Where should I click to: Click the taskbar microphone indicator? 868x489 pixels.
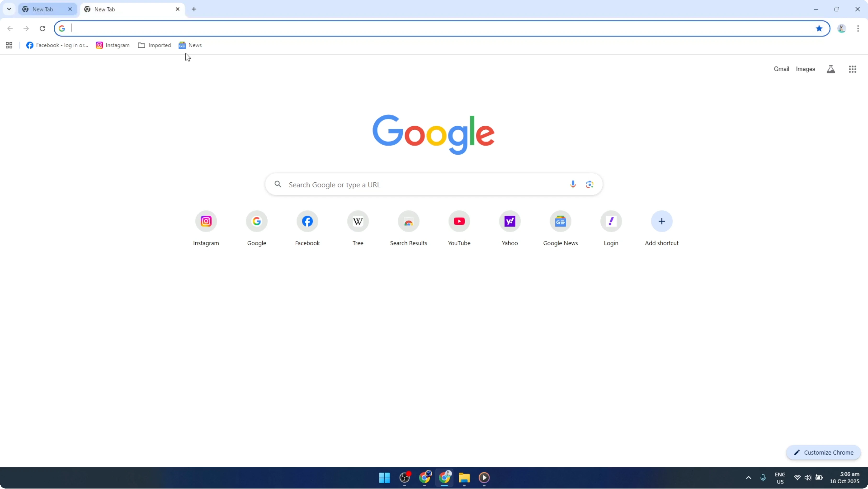pos(763,478)
